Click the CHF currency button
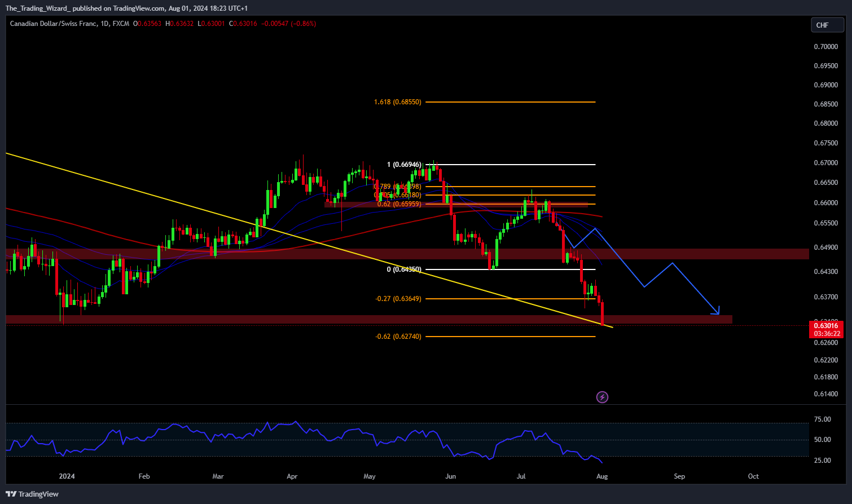Screen dimensions: 852x504 [827, 25]
